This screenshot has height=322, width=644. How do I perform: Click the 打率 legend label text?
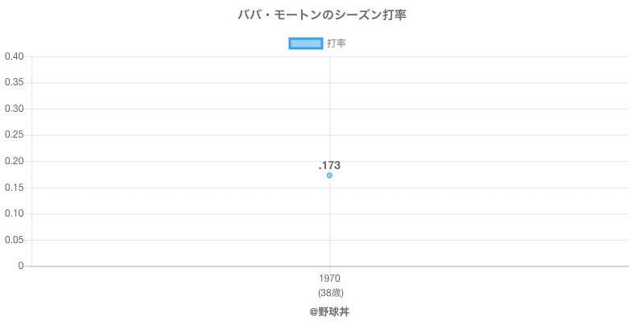336,43
